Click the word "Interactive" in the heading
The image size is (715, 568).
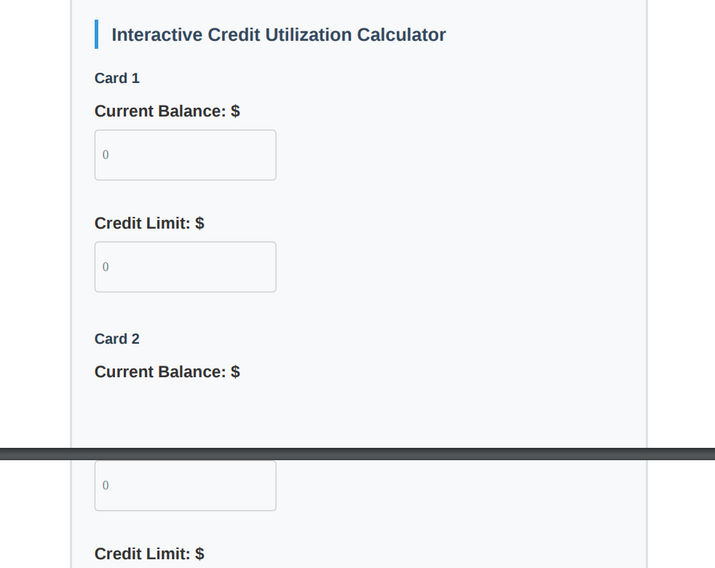tap(156, 35)
